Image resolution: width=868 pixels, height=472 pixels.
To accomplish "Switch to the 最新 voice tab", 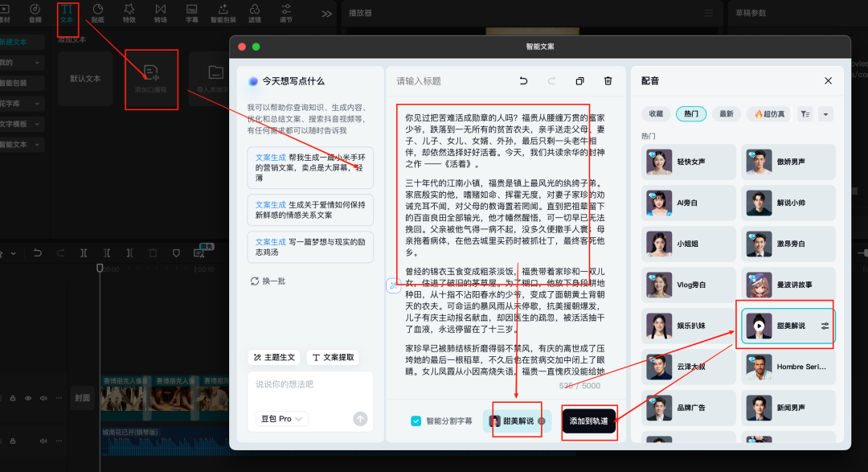I will point(727,114).
